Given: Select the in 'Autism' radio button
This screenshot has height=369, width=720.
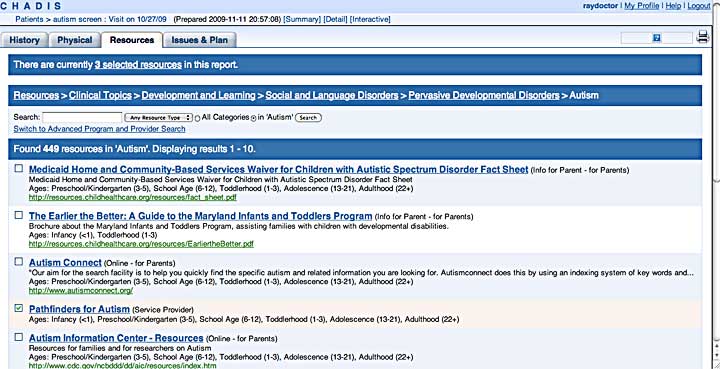Looking at the screenshot, I should pos(253,118).
